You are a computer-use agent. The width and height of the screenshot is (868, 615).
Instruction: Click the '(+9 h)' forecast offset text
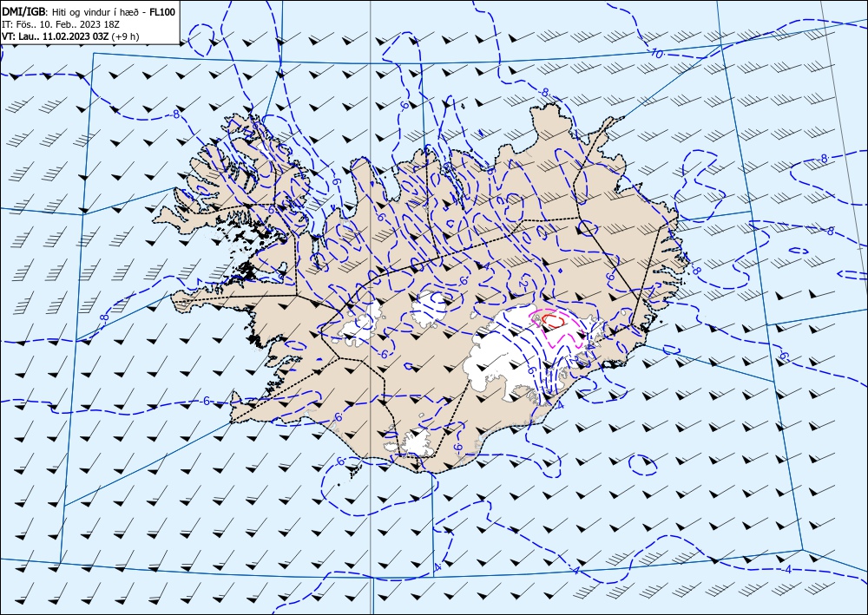coord(125,36)
